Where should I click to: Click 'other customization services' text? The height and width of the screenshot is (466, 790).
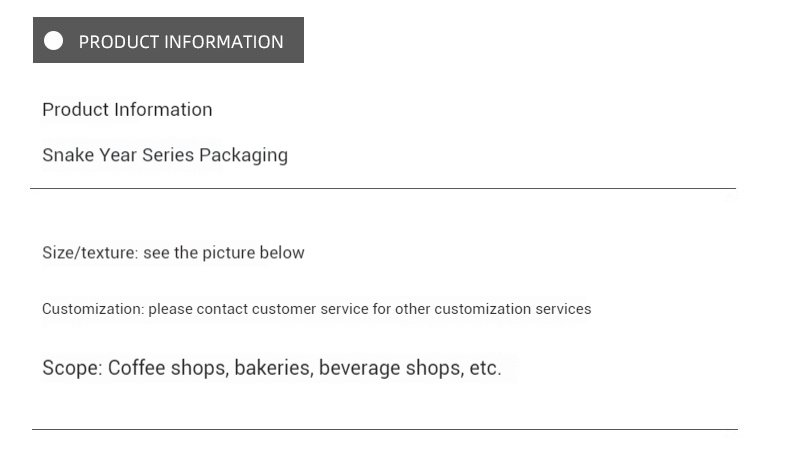pos(493,309)
